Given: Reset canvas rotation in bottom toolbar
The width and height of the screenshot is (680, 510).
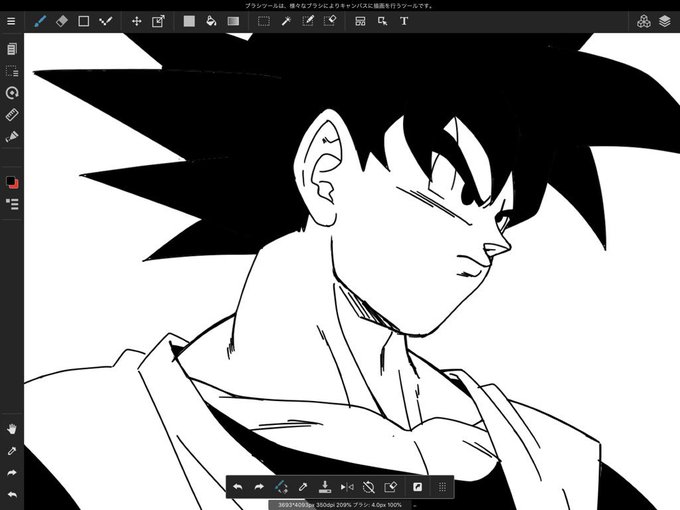Looking at the screenshot, I should click(369, 487).
